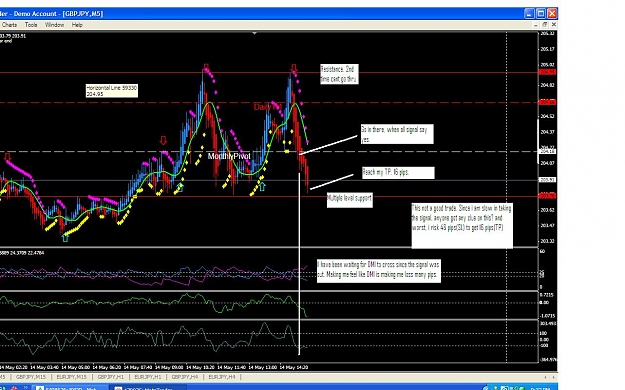Click the cyan buy arrow at chart bottom left

pyautogui.click(x=65, y=238)
